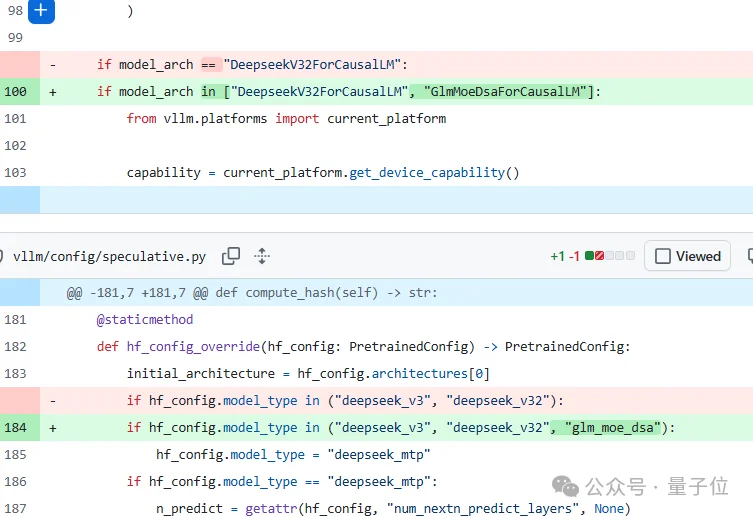Click the WeChat logo in the watermark
Image resolution: width=753 pixels, height=517 pixels.
pyautogui.click(x=565, y=487)
